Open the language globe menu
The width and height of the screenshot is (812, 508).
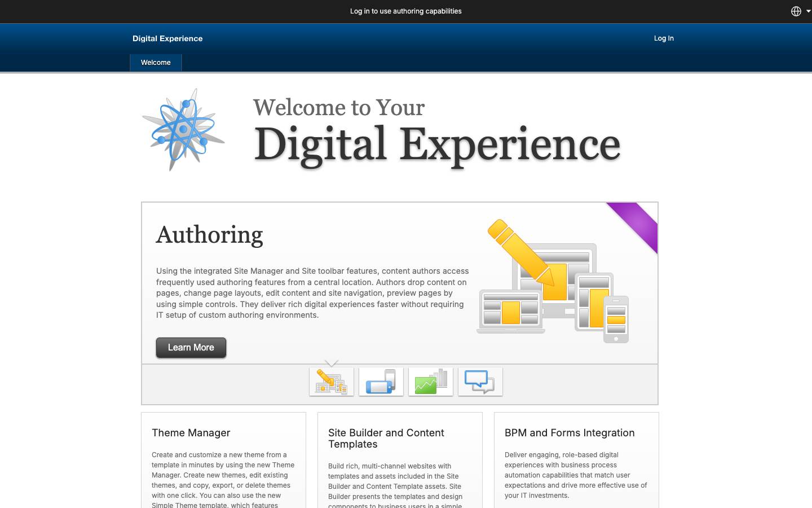coord(796,11)
